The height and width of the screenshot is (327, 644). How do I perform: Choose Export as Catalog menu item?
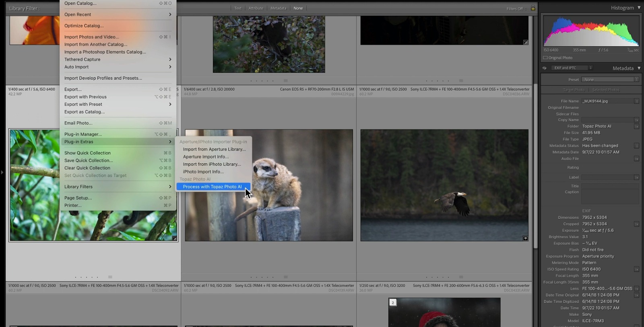tap(118, 112)
